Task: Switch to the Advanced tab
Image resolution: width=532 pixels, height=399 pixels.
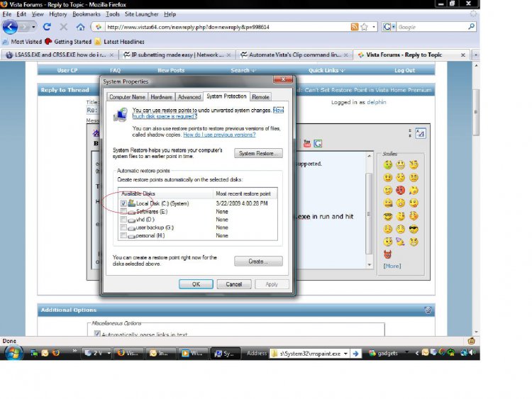Action: [x=189, y=97]
